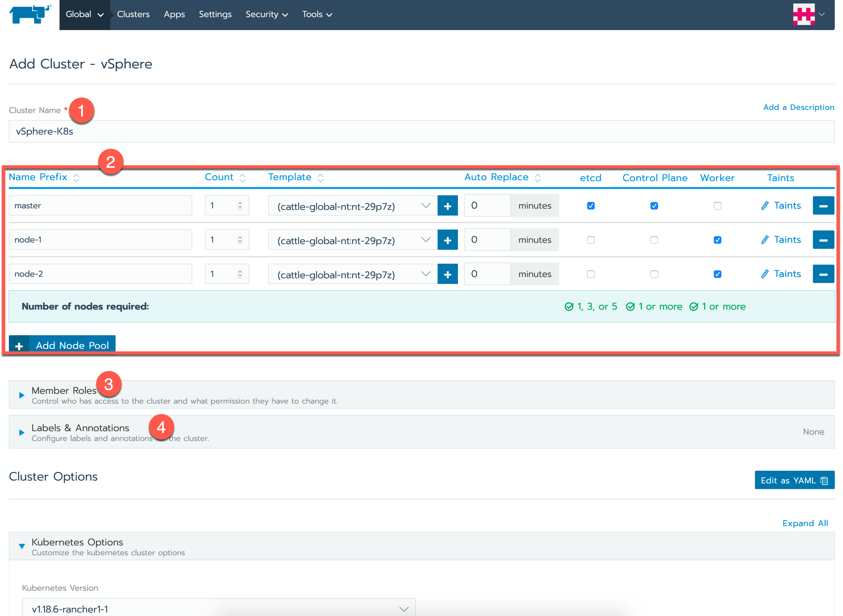Expand the Labels & Annotations section

coord(421,432)
